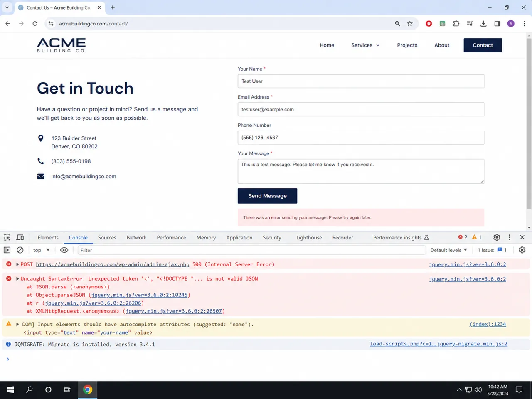Open a new browser tab with plus
Screen dimensions: 532x399
[x=113, y=7]
